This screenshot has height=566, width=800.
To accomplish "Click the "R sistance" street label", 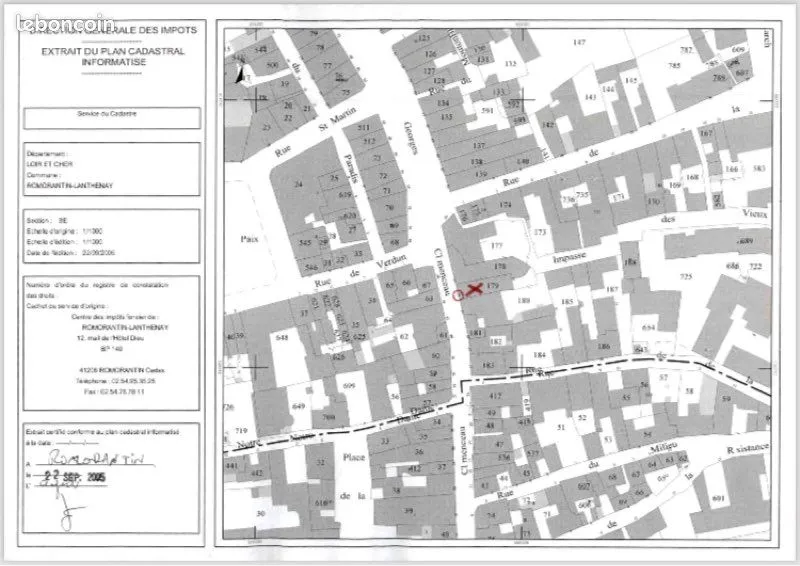I will [747, 449].
